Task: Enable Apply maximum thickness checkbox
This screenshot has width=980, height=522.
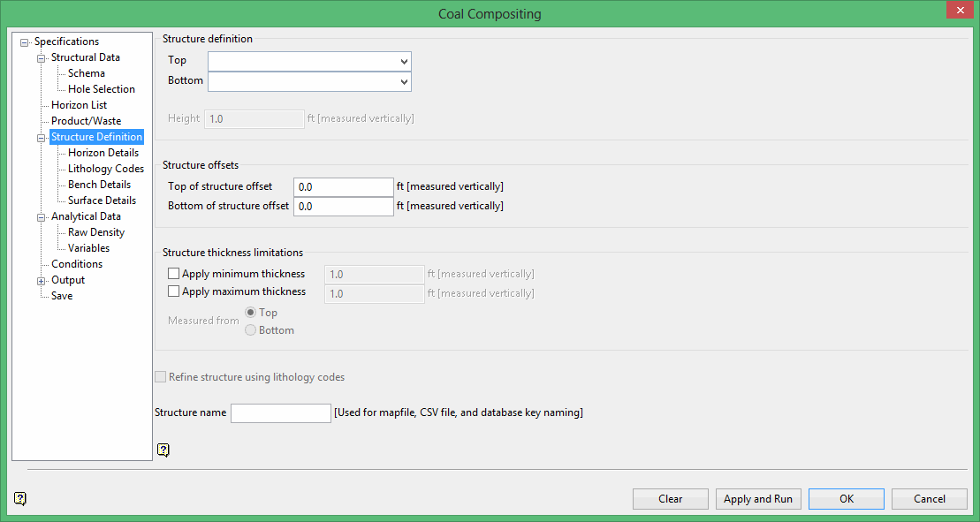Action: pyautogui.click(x=173, y=291)
